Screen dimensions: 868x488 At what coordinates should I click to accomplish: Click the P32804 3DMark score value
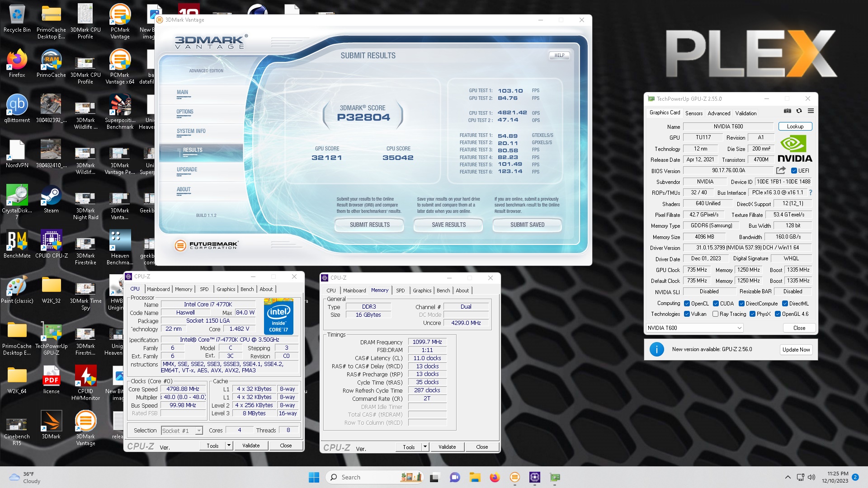coord(363,118)
